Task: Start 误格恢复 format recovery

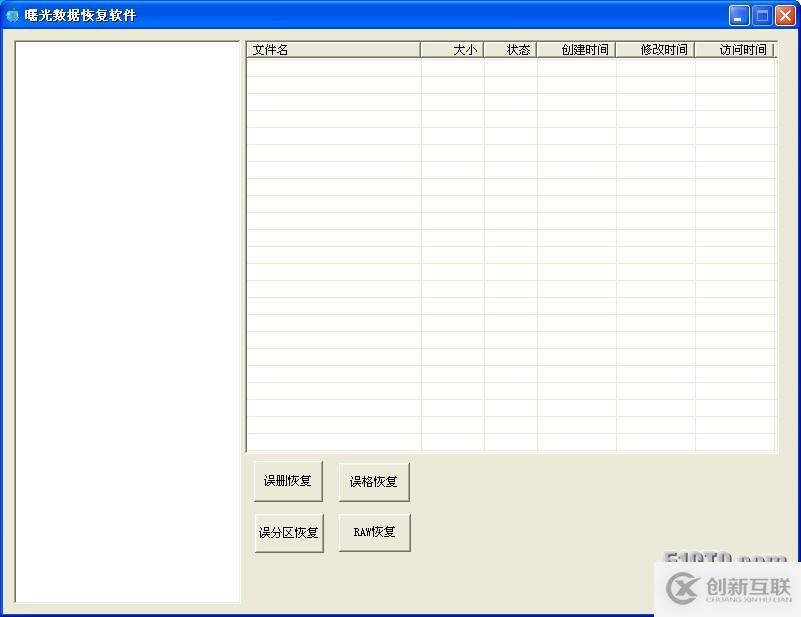Action: (x=374, y=482)
